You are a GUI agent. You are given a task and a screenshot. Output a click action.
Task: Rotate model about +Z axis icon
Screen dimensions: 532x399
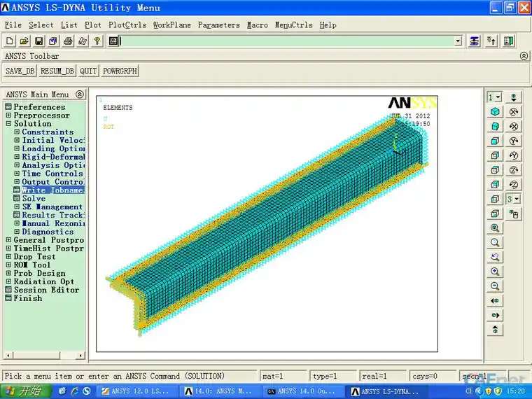(514, 170)
